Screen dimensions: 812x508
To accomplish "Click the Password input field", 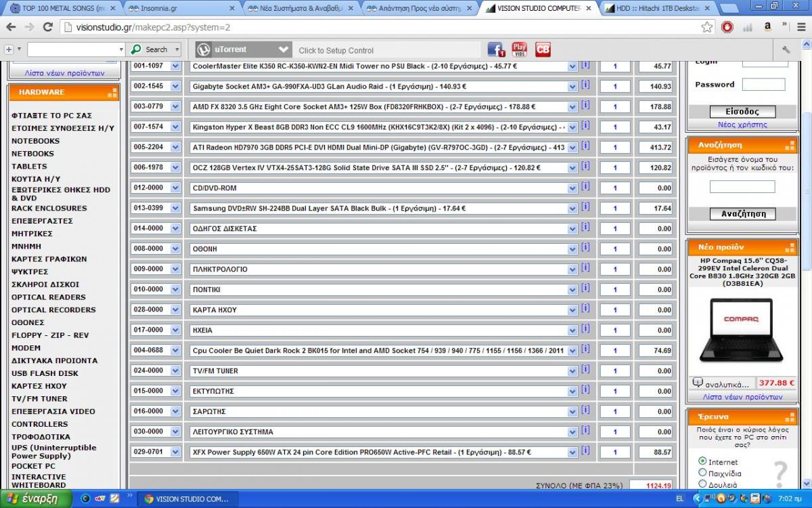I will [763, 85].
